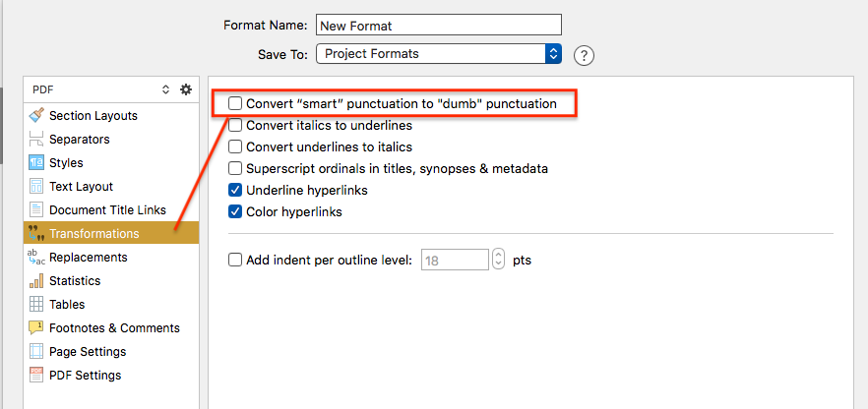The width and height of the screenshot is (868, 409).
Task: Click the Statistics bar chart icon
Action: tap(36, 281)
